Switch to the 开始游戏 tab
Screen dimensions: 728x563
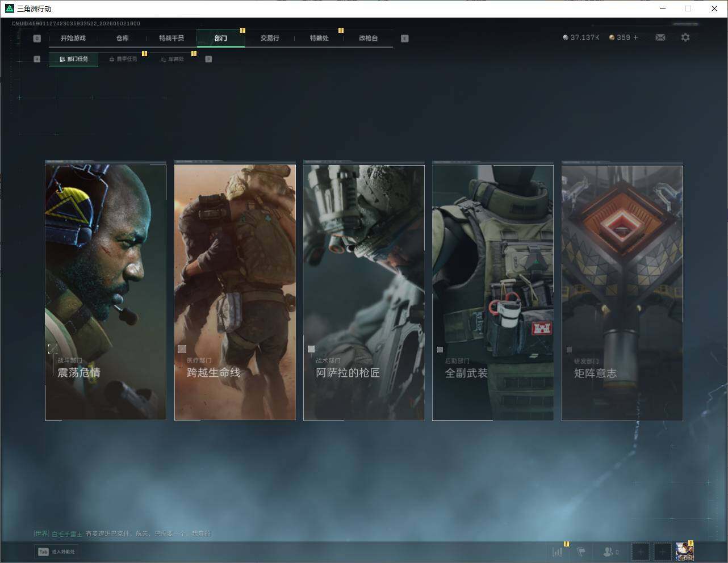[73, 39]
